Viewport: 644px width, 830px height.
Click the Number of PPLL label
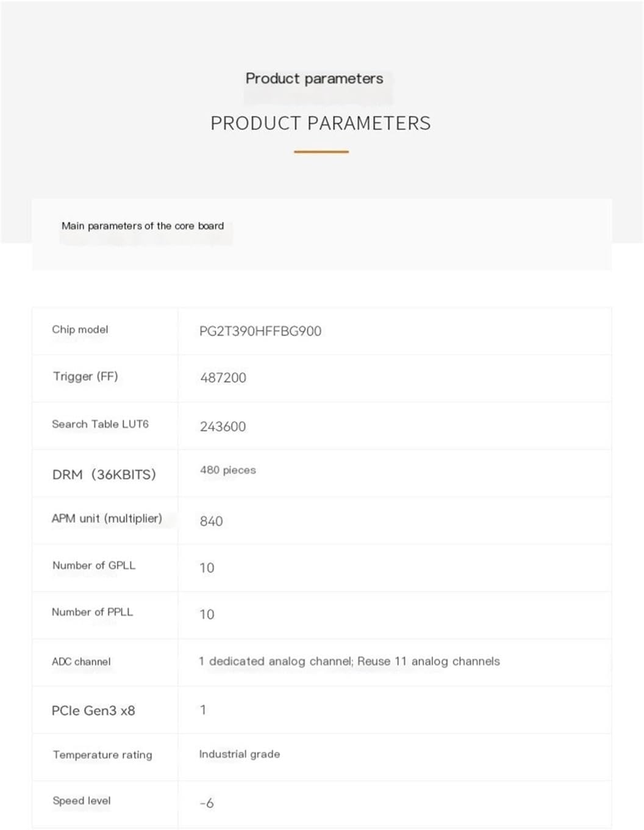coord(92,612)
